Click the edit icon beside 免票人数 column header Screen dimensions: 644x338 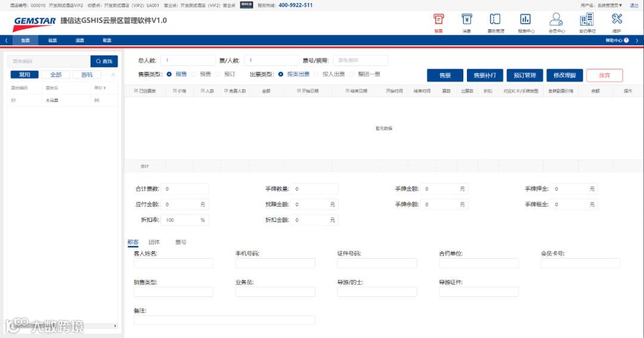click(x=227, y=91)
